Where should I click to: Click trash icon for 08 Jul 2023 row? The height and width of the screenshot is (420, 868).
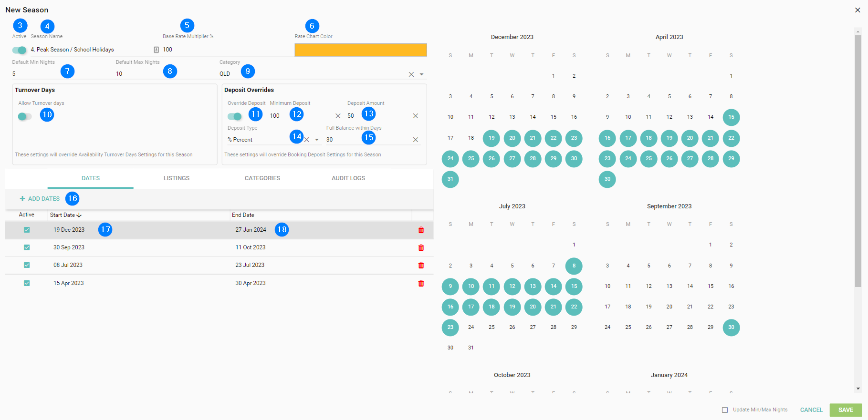tap(421, 266)
